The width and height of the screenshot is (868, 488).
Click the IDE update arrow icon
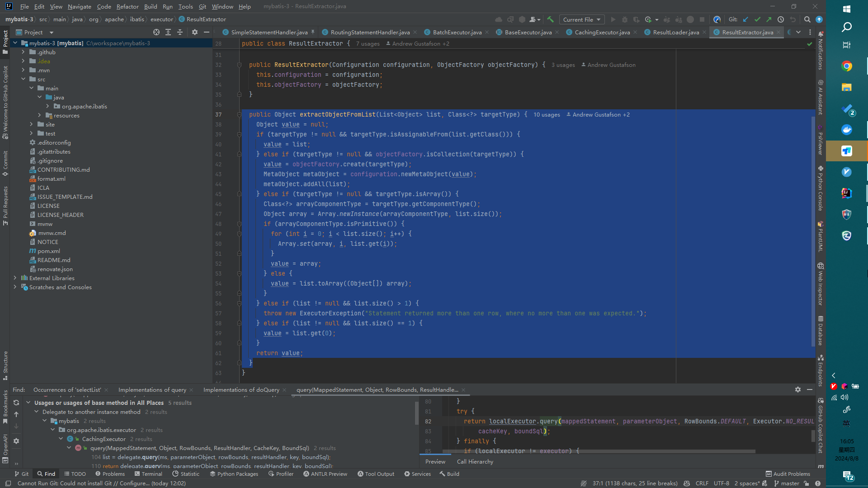pyautogui.click(x=819, y=19)
